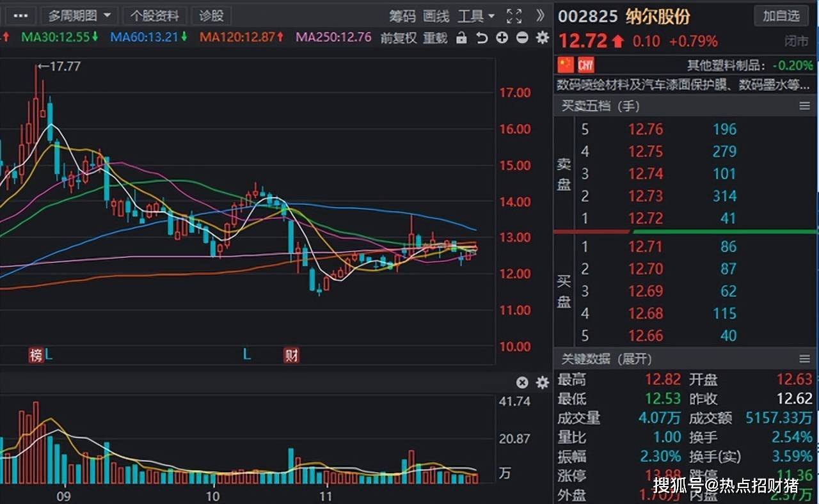Screen dimensions: 819x504
Task: Click the stock code 002825
Action: coord(588,16)
